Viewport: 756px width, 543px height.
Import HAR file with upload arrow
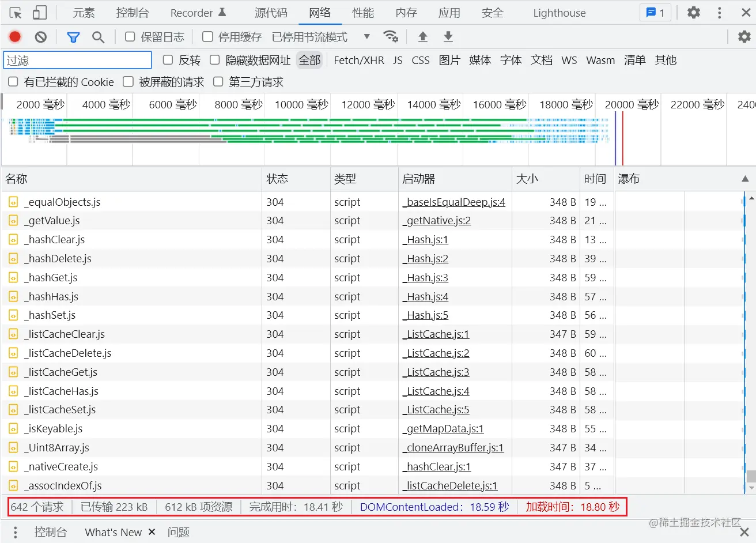click(x=422, y=37)
